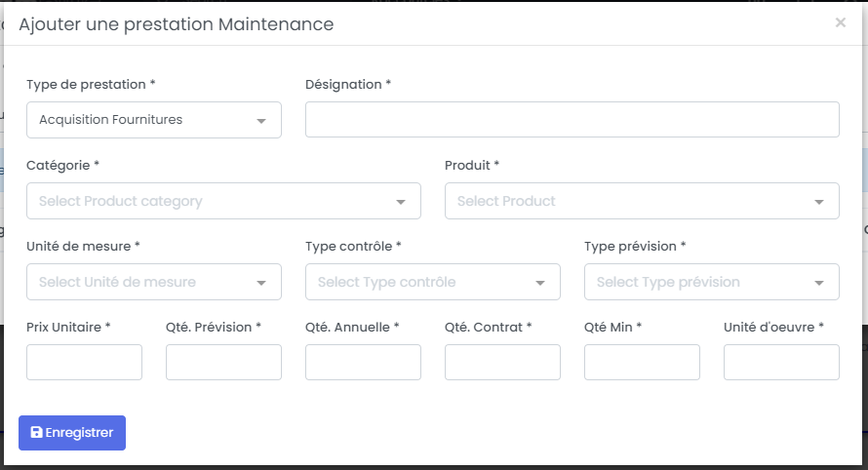Click the Unité d'oeuvre field
The height and width of the screenshot is (470, 868).
point(781,362)
